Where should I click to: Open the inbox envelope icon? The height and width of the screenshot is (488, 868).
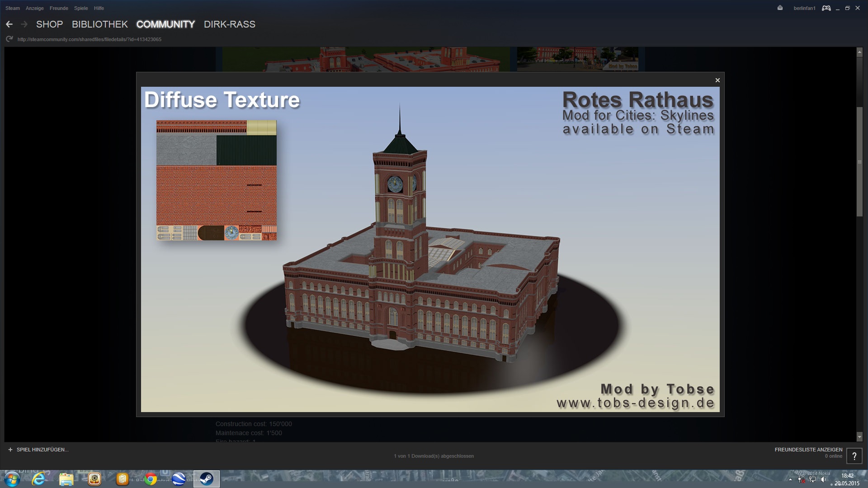(x=780, y=8)
